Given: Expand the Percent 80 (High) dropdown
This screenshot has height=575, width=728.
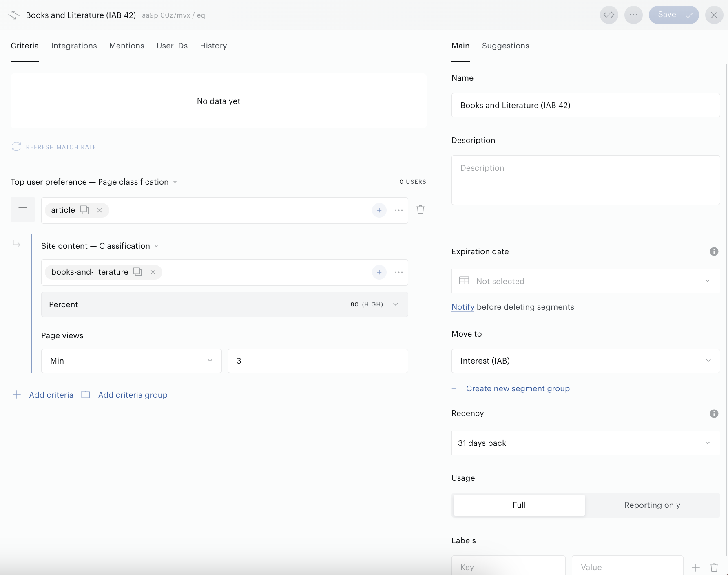Looking at the screenshot, I should click(x=225, y=304).
